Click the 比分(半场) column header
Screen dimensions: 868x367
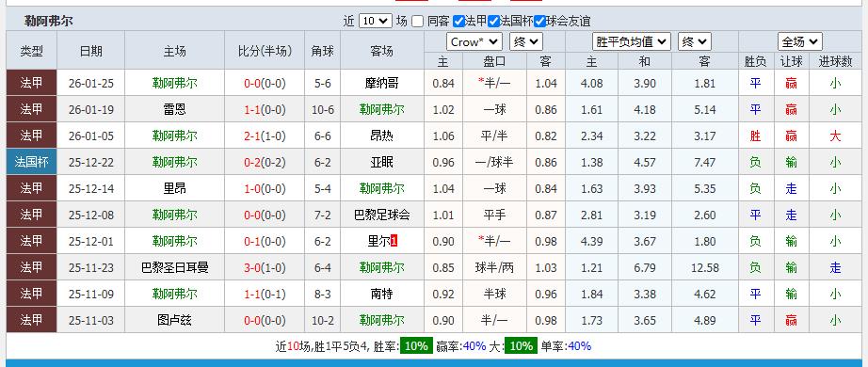265,51
